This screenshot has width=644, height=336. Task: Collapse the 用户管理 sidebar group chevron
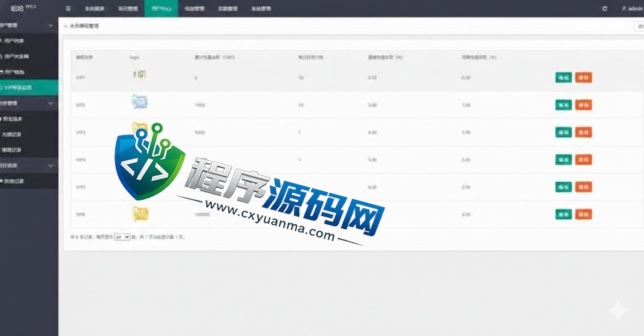50,26
